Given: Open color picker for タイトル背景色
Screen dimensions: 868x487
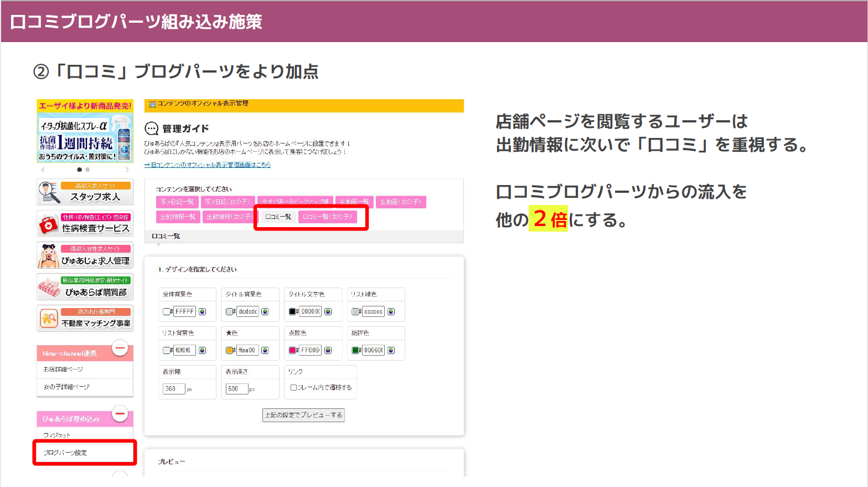Looking at the screenshot, I should point(265,311).
